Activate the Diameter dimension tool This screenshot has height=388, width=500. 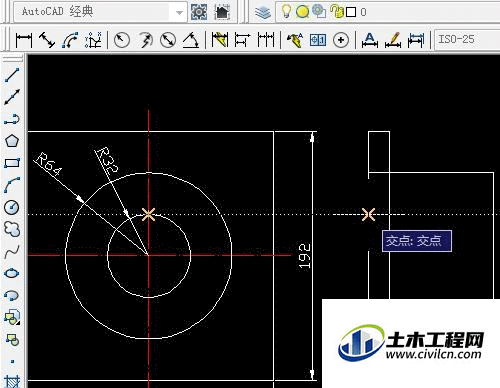pyautogui.click(x=168, y=40)
